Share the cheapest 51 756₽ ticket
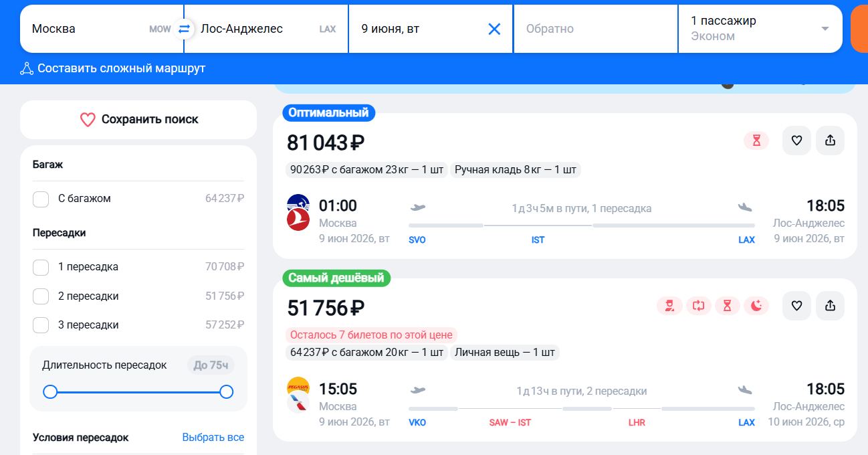This screenshot has height=455, width=868. click(x=830, y=306)
